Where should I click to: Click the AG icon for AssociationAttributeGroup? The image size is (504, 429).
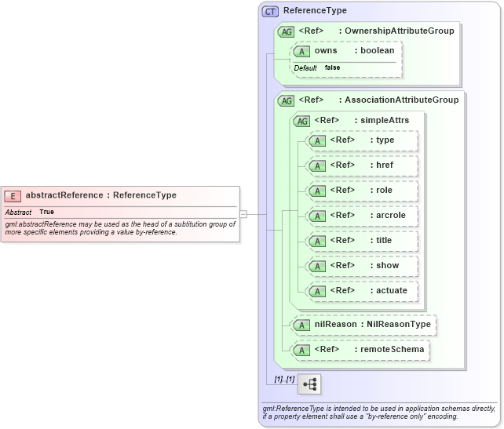pyautogui.click(x=286, y=101)
